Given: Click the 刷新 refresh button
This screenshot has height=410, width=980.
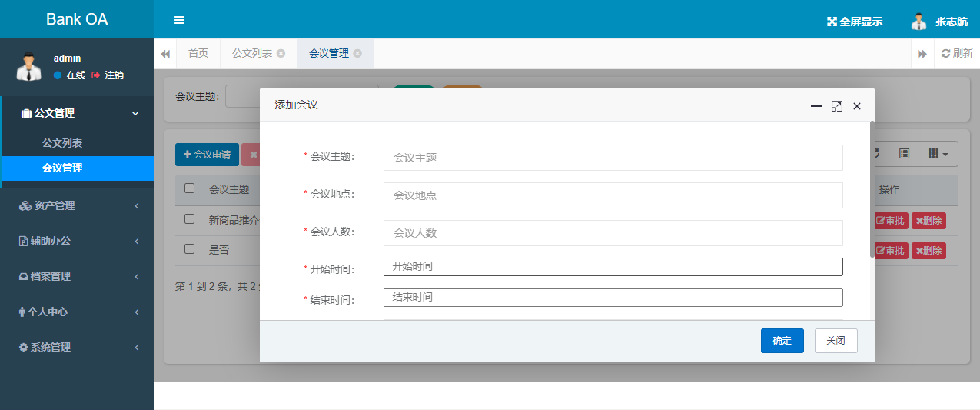Looking at the screenshot, I should click(957, 54).
